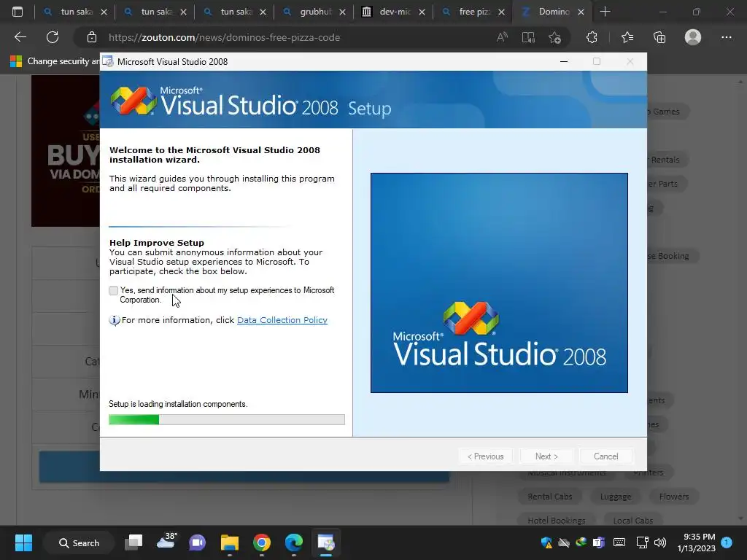Open the clock showing 9:35 PM

pyautogui.click(x=697, y=542)
